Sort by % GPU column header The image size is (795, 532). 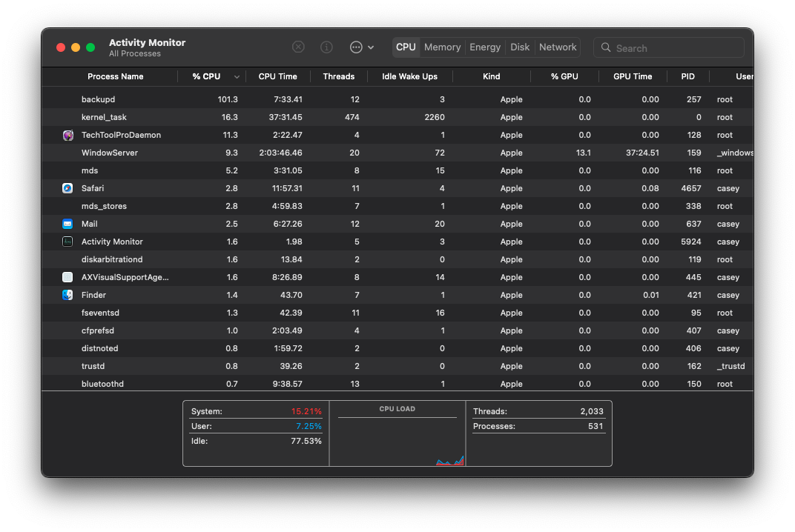tap(564, 76)
